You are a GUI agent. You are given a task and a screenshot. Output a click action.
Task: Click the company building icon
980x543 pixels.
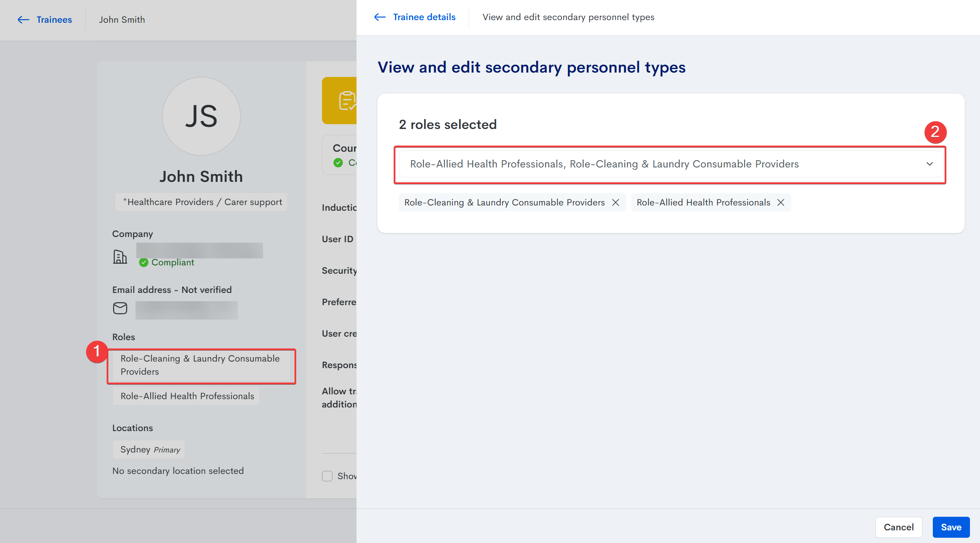pos(120,257)
